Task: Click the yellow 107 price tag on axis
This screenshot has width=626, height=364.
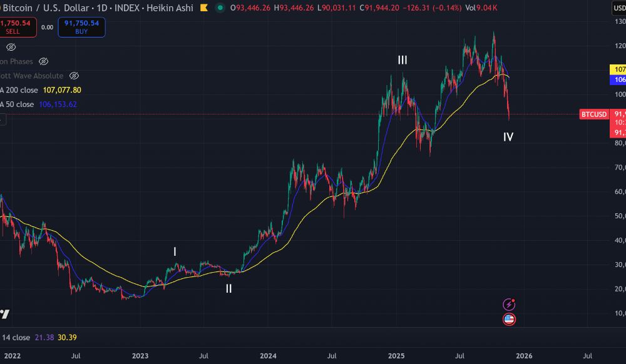Action: pyautogui.click(x=618, y=69)
